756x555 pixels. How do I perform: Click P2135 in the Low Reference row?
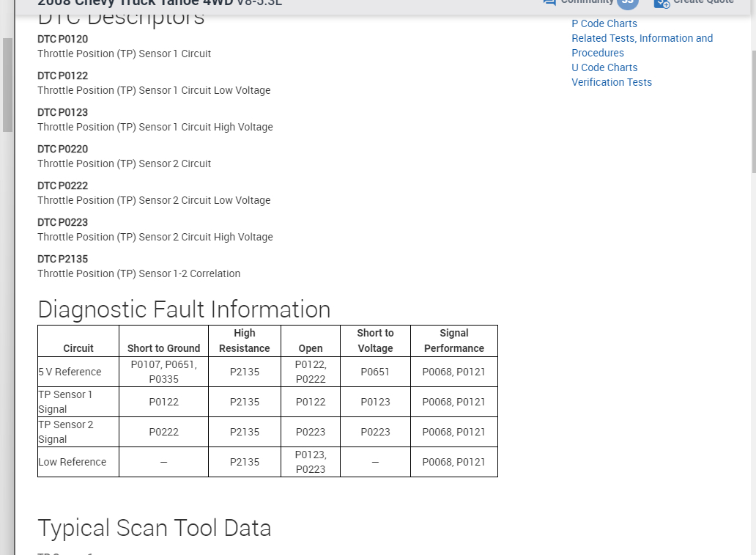pos(245,462)
